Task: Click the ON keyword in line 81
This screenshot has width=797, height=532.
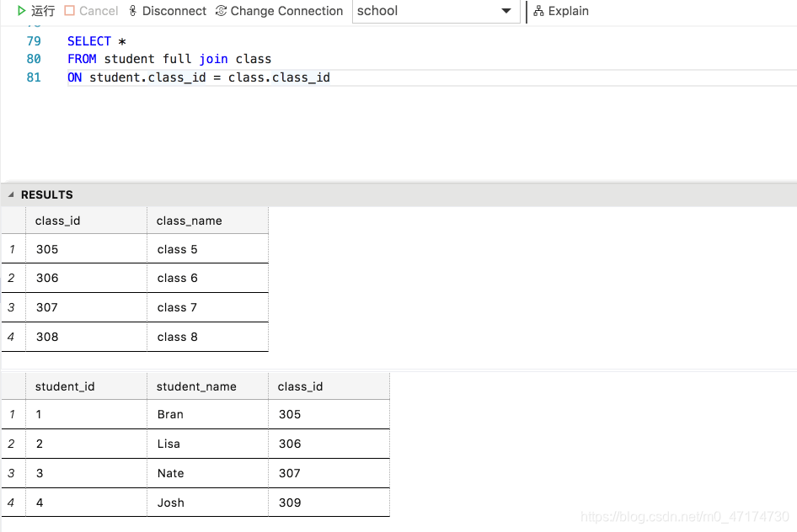Action: tap(75, 77)
